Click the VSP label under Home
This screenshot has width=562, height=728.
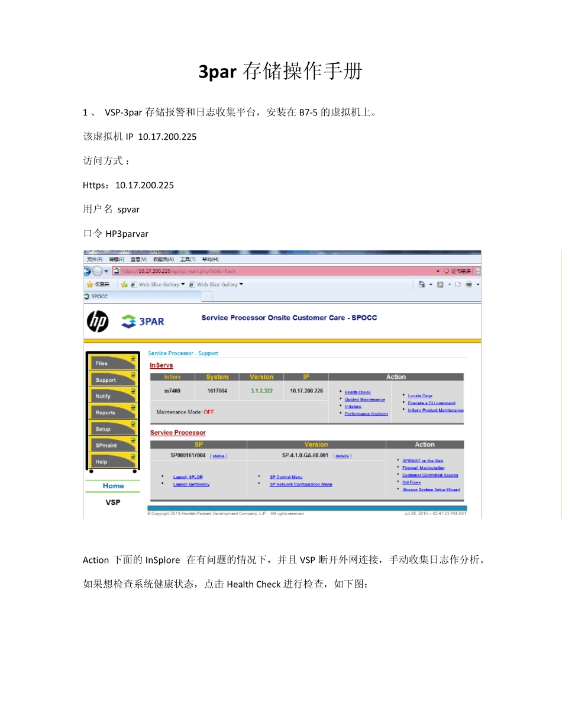coord(113,502)
